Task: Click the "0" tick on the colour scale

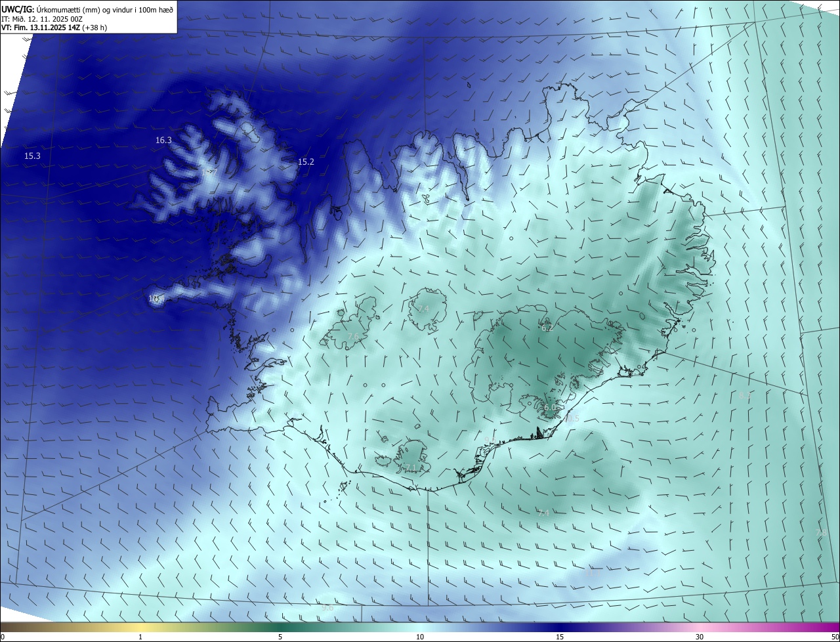Action: pos(3,637)
